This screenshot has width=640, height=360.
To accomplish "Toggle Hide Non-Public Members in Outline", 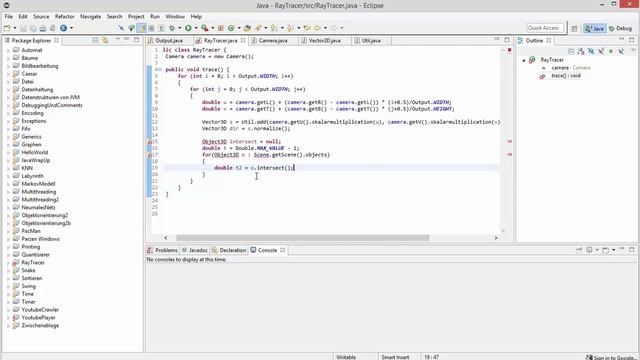I will click(x=611, y=51).
